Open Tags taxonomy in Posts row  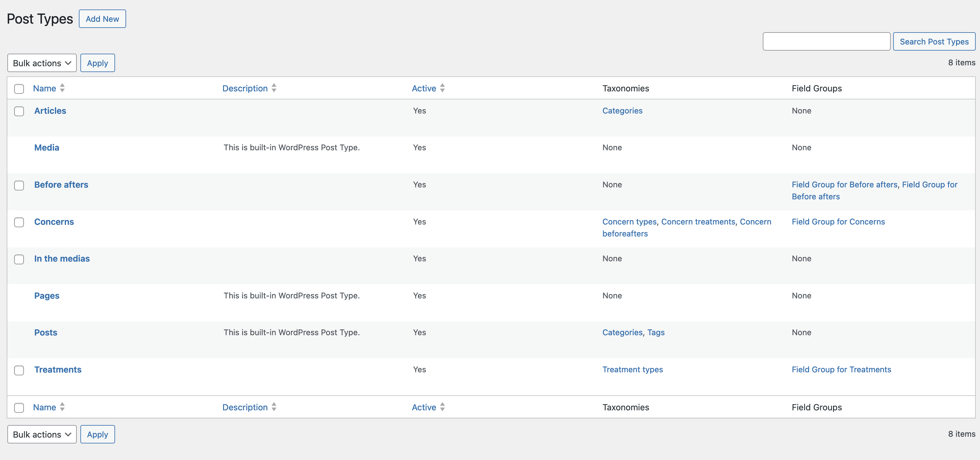pos(656,333)
